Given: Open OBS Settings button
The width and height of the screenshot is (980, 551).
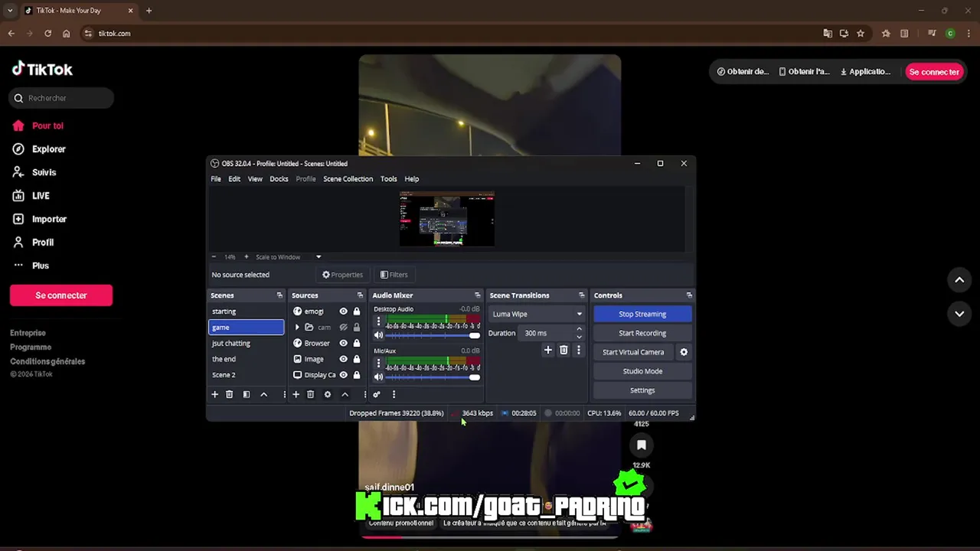Looking at the screenshot, I should (642, 390).
